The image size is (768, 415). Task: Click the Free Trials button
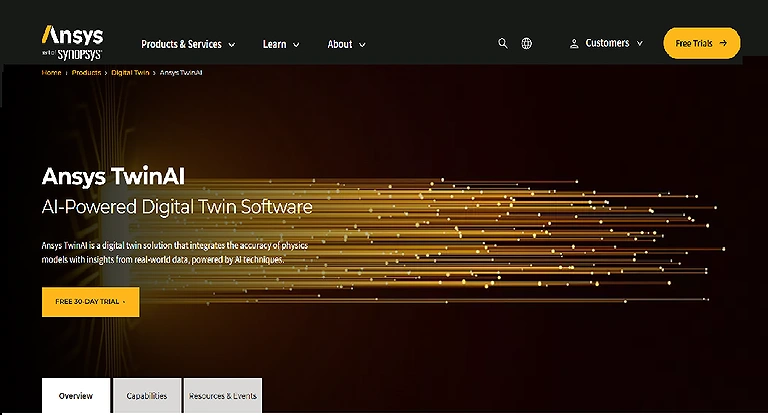click(701, 43)
